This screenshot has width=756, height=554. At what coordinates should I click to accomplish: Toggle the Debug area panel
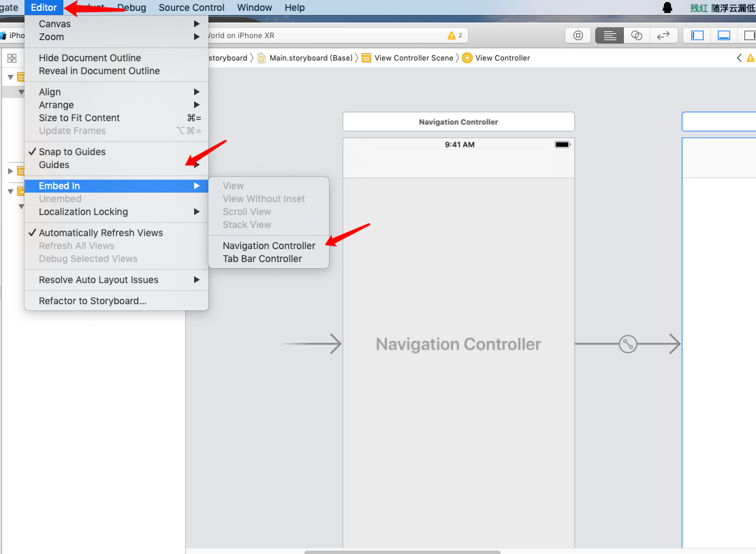click(x=724, y=35)
